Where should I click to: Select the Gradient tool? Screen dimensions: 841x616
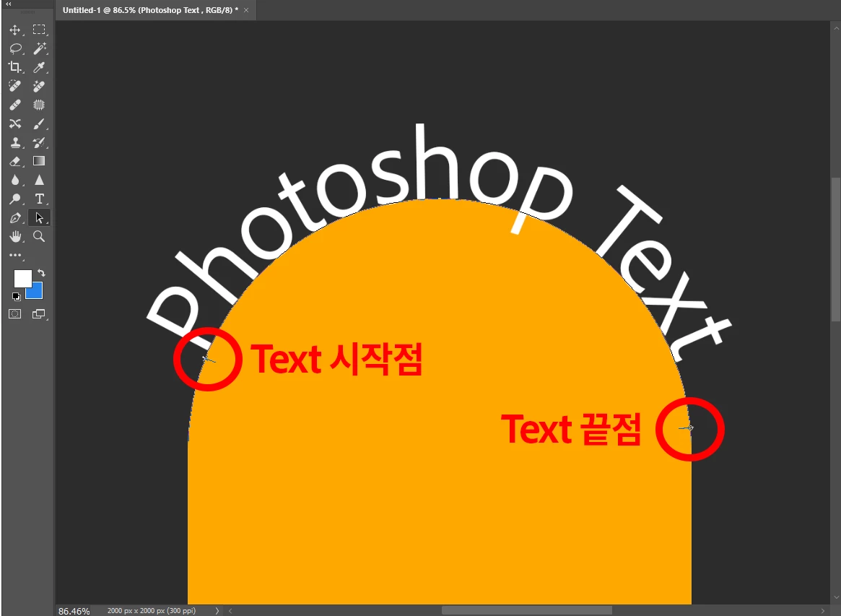38,161
